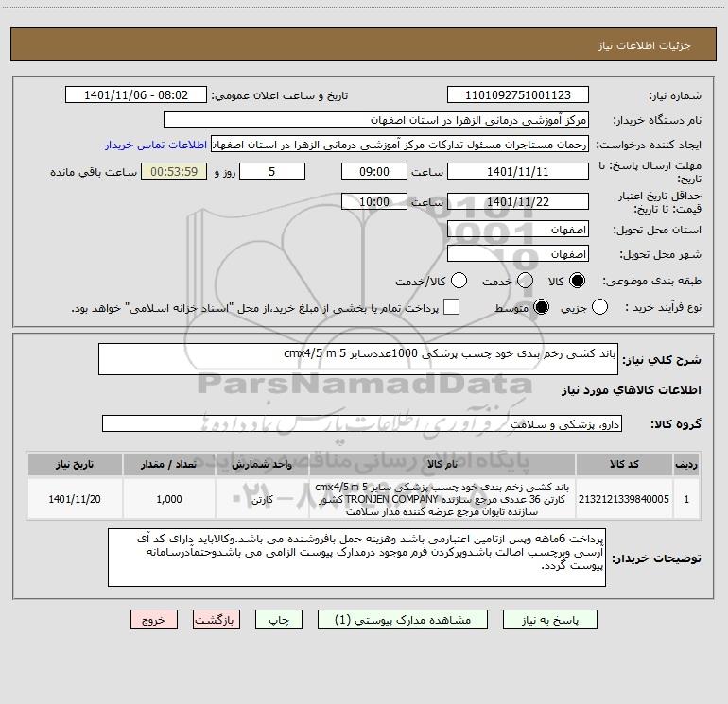The height and width of the screenshot is (704, 728).
Task: Click the تعداد / مقدار column header
Action: (169, 465)
